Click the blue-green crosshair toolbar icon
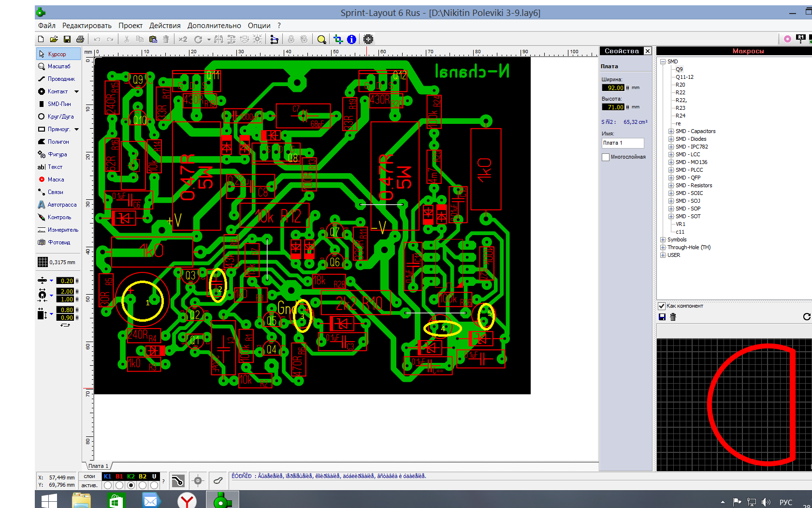Screen dimensions: 812x508 click(338, 39)
